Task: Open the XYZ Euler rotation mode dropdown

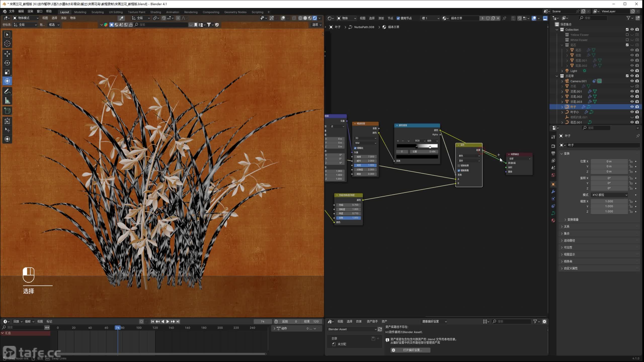Action: pyautogui.click(x=609, y=195)
